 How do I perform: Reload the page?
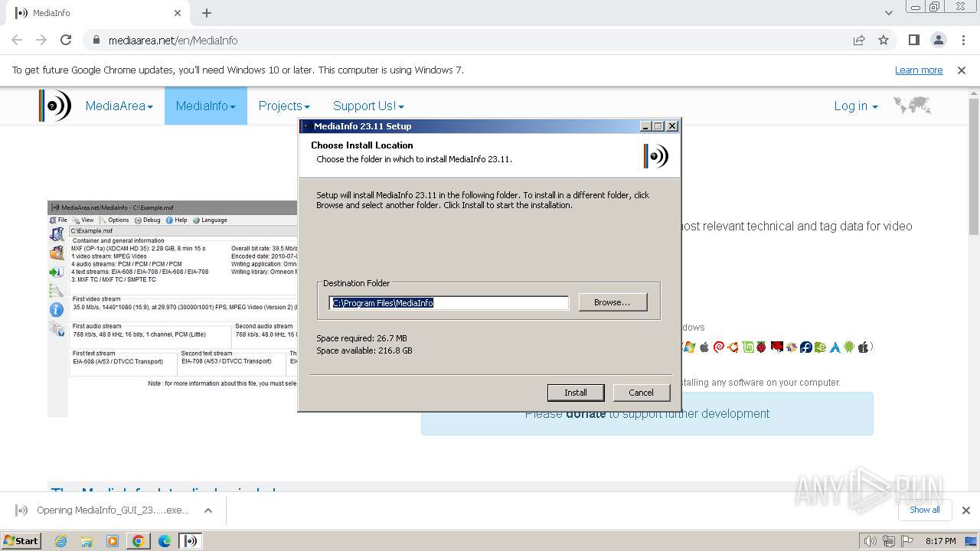coord(66,40)
